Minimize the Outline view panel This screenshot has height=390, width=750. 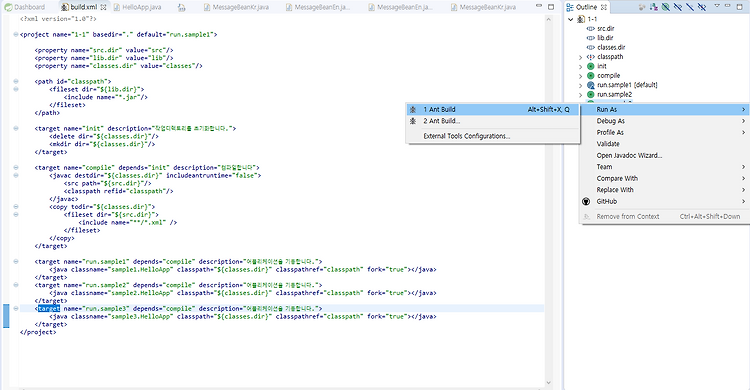coord(728,6)
